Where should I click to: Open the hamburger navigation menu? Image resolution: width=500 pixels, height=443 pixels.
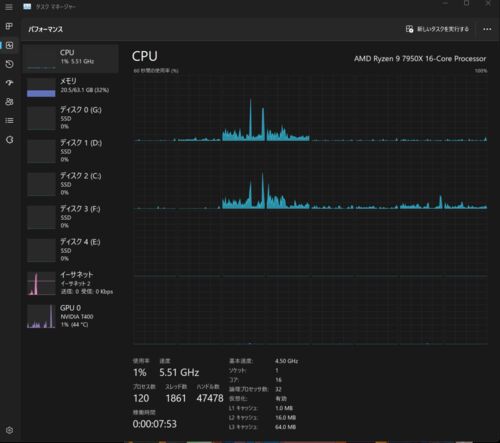click(x=9, y=7)
